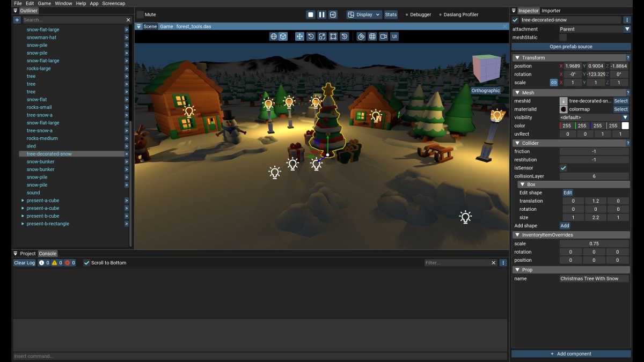Toggle the viewport grid icon
The image size is (644, 362).
coord(372,36)
